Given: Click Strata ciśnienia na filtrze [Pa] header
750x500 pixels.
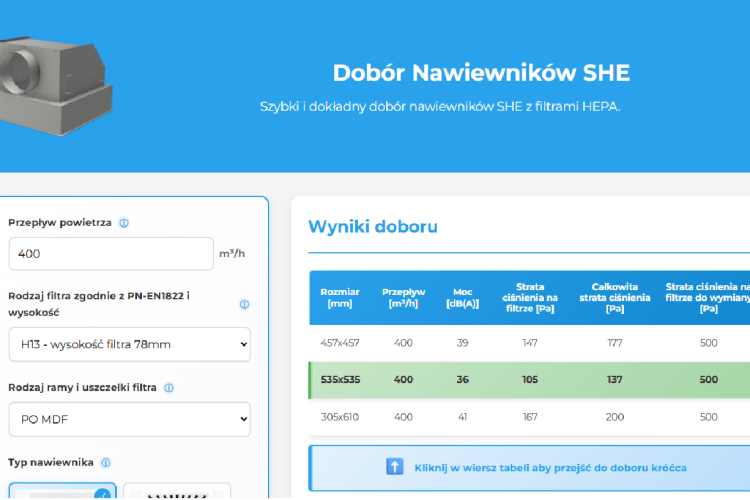Looking at the screenshot, I should pos(530,298).
